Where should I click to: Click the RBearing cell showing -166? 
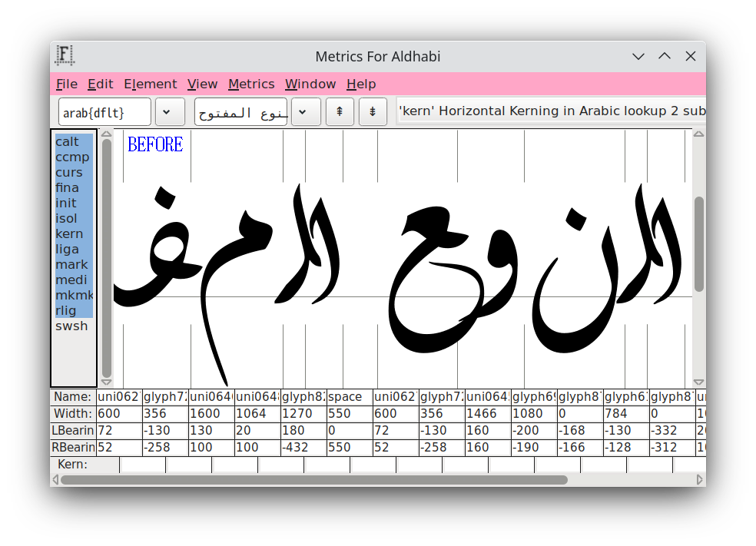pyautogui.click(x=580, y=448)
